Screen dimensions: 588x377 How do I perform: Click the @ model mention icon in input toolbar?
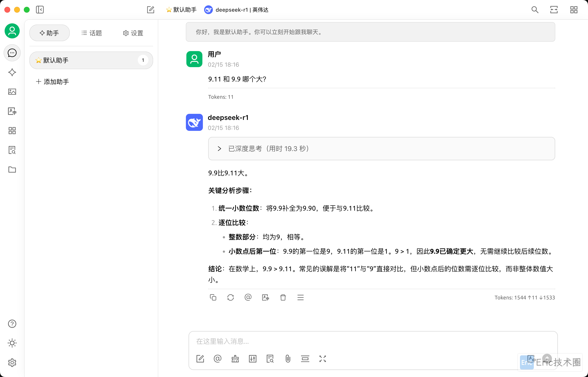point(218,359)
